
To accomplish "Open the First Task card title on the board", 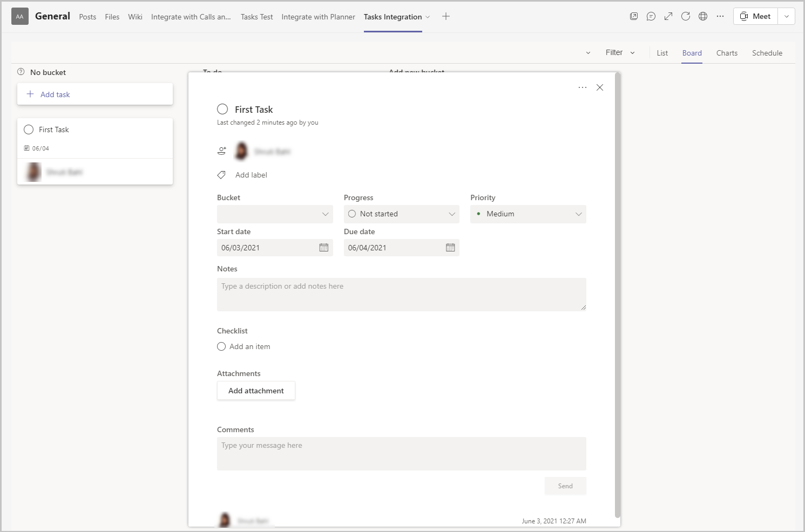I will coord(54,129).
